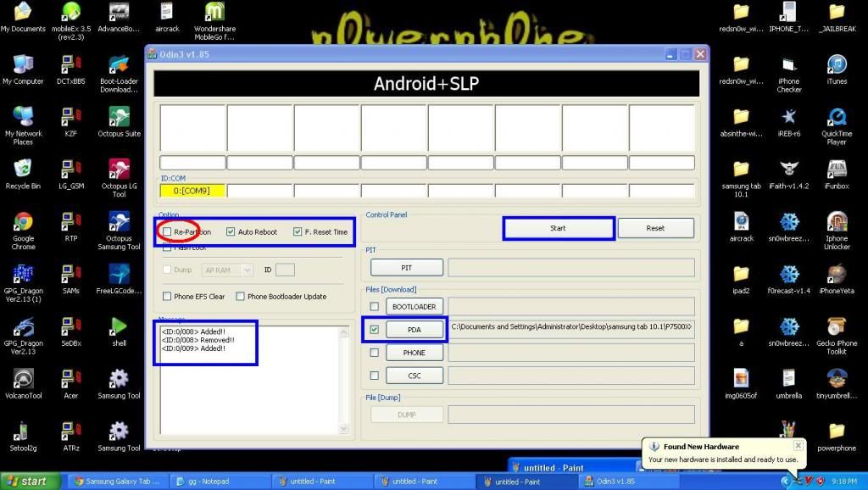Image resolution: width=868 pixels, height=490 pixels.
Task: Open the Gecko iPhone Toolkit icon
Action: coord(837,336)
